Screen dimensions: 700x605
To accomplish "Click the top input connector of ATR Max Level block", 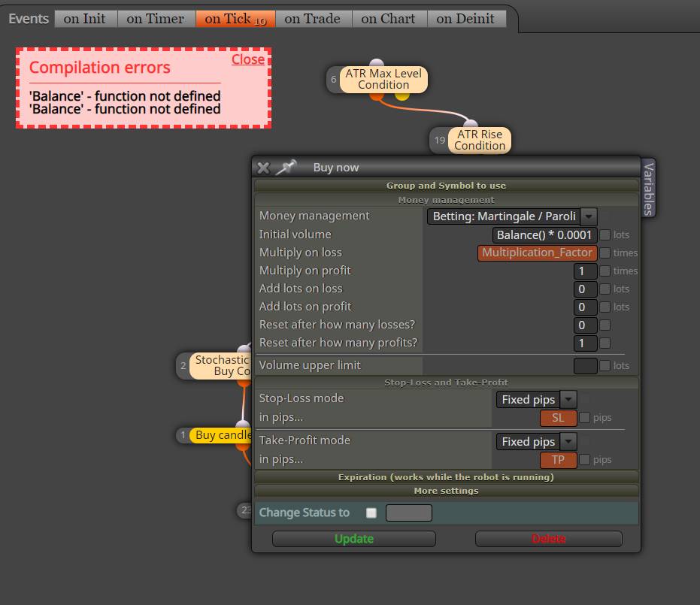I will coord(377,62).
